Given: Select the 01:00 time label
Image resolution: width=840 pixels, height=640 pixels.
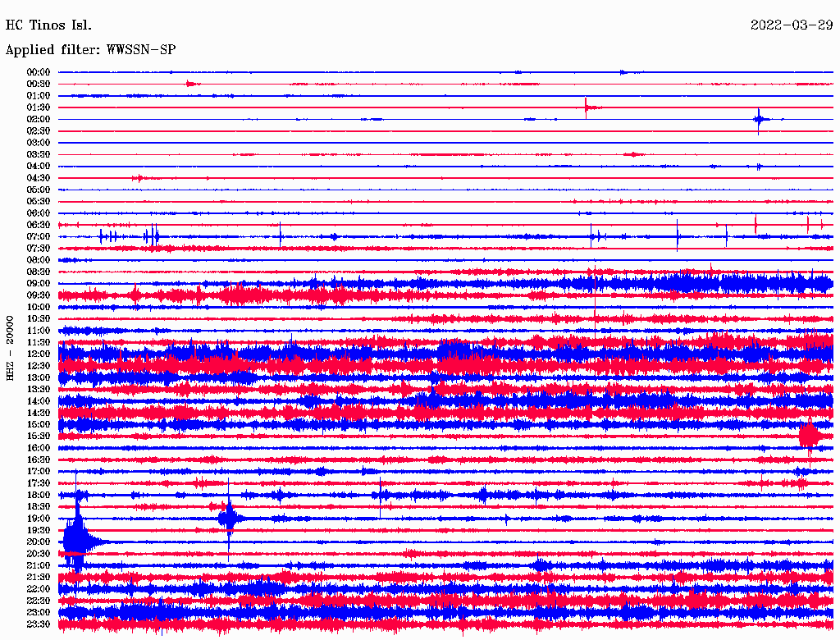Looking at the screenshot, I should point(39,96).
